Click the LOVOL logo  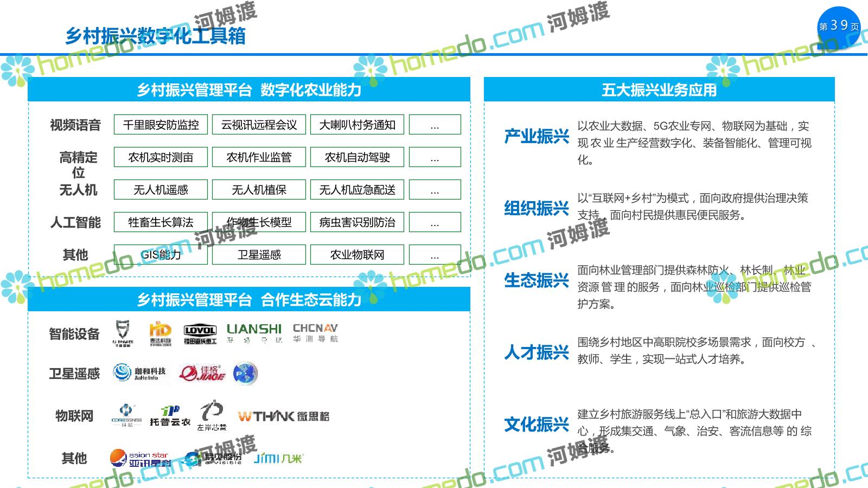[200, 333]
